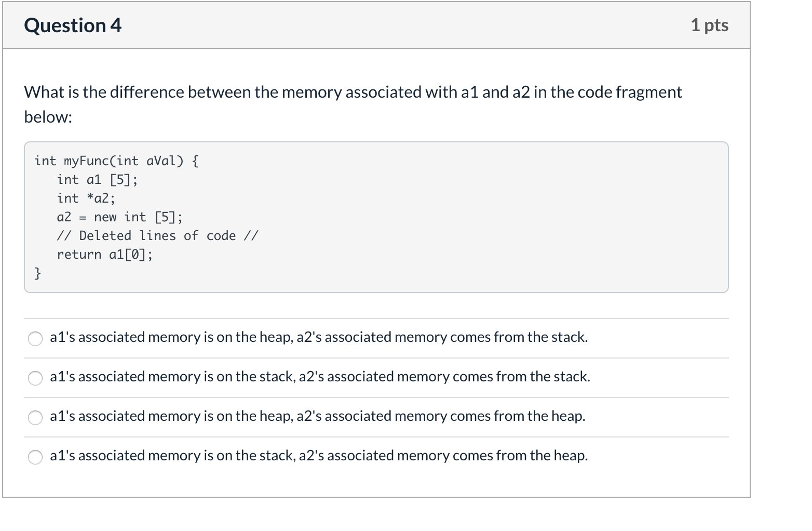Click the 'int a1 [5];' declaration line
The height and width of the screenshot is (531, 812).
[97, 180]
